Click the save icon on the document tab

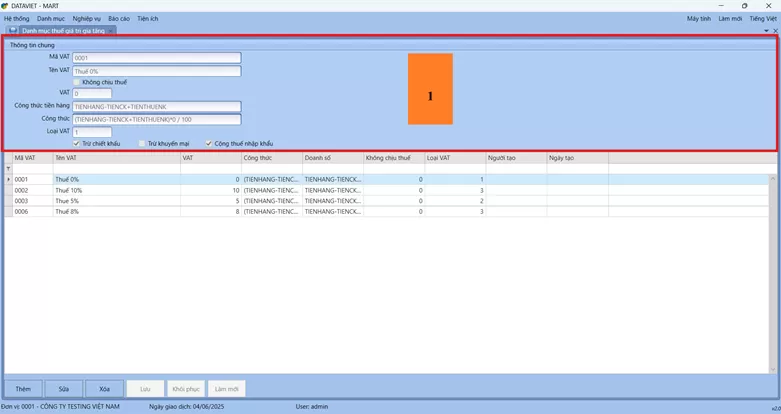pyautogui.click(x=13, y=30)
